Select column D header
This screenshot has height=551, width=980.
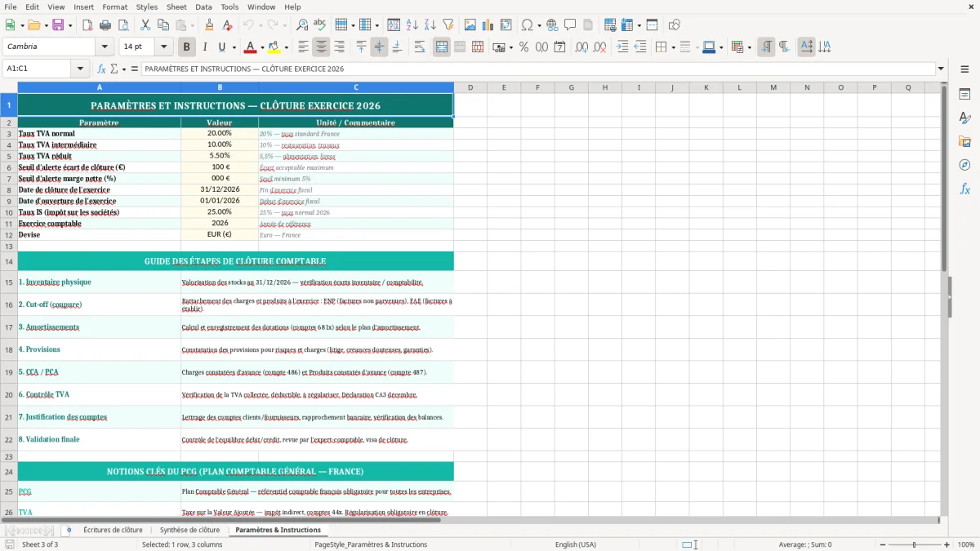pos(470,87)
